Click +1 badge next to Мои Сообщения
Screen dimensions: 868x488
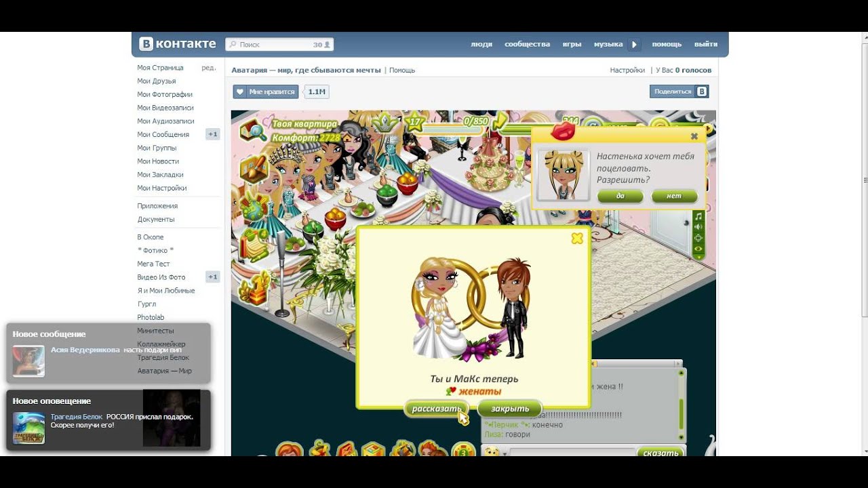(x=213, y=134)
